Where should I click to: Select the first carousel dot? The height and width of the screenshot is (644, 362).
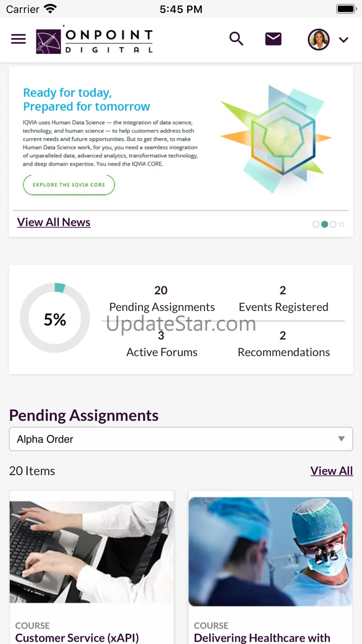click(x=316, y=224)
